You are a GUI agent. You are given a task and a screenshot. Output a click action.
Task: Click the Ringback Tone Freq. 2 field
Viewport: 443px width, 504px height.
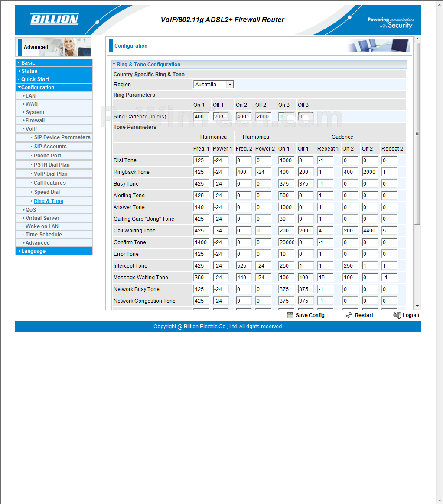[244, 172]
